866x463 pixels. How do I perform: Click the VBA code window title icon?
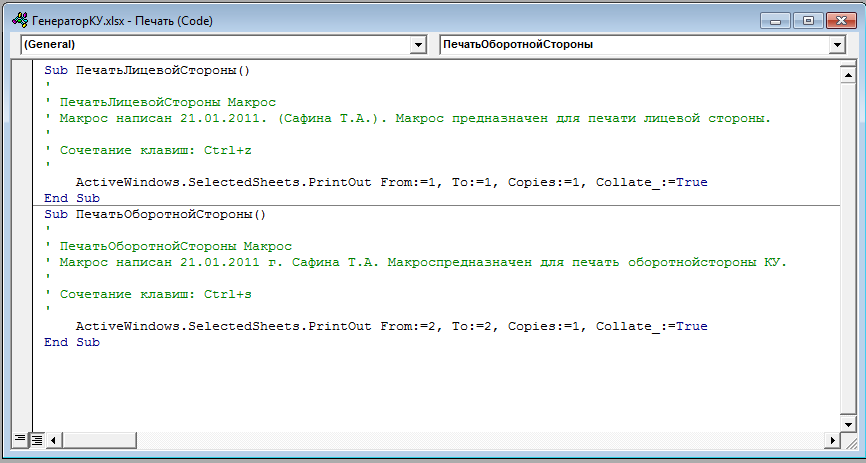pos(20,21)
